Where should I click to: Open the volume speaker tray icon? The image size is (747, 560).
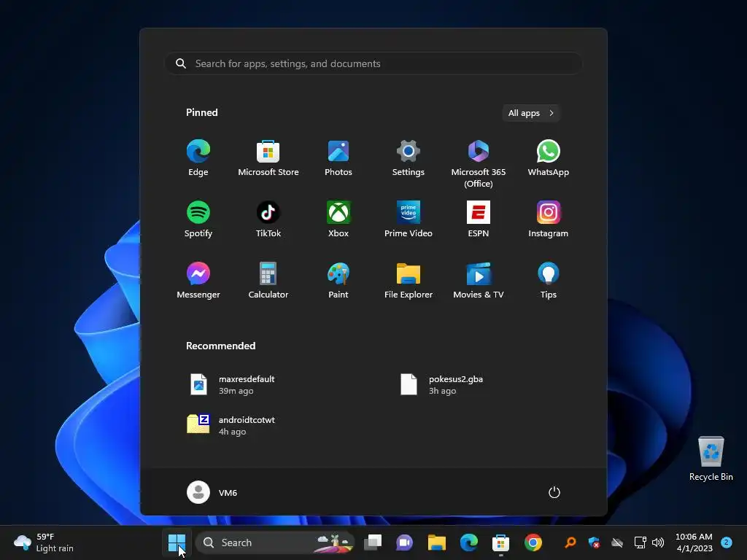(659, 542)
